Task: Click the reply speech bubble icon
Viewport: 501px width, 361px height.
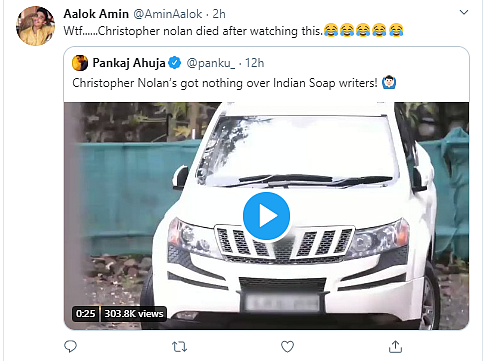Action: tap(70, 347)
